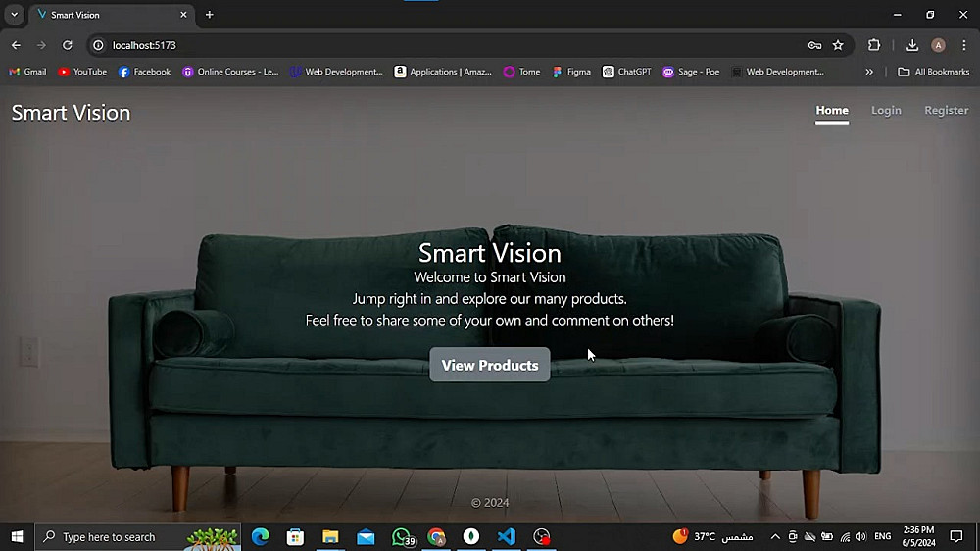This screenshot has width=980, height=551.
Task: Open the screen recorder taskbar icon
Action: click(x=541, y=536)
